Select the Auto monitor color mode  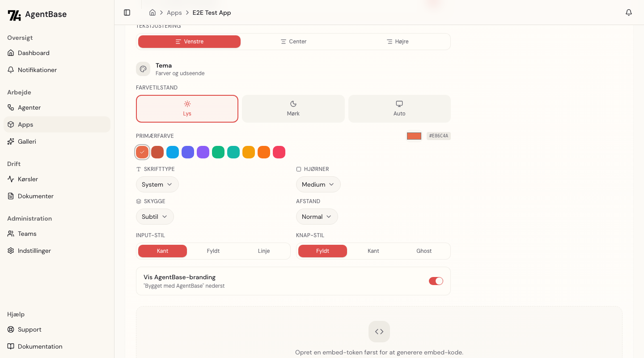(399, 108)
